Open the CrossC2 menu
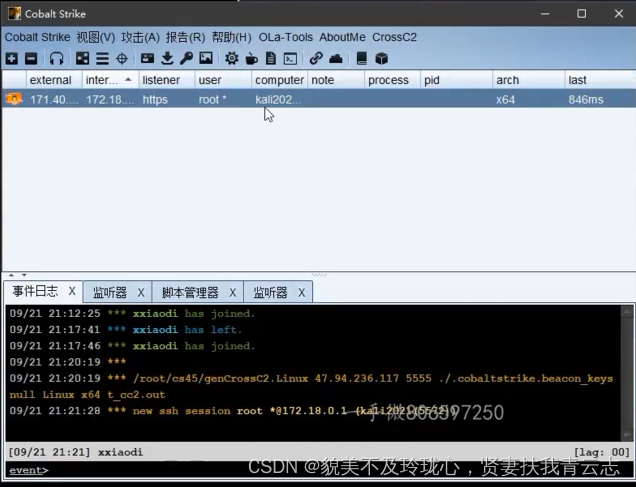 coord(394,37)
